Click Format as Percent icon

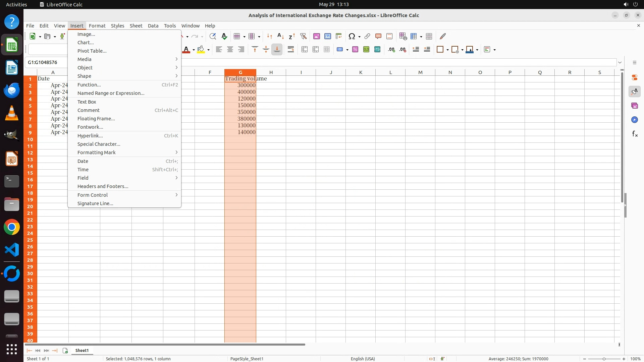coord(355,50)
